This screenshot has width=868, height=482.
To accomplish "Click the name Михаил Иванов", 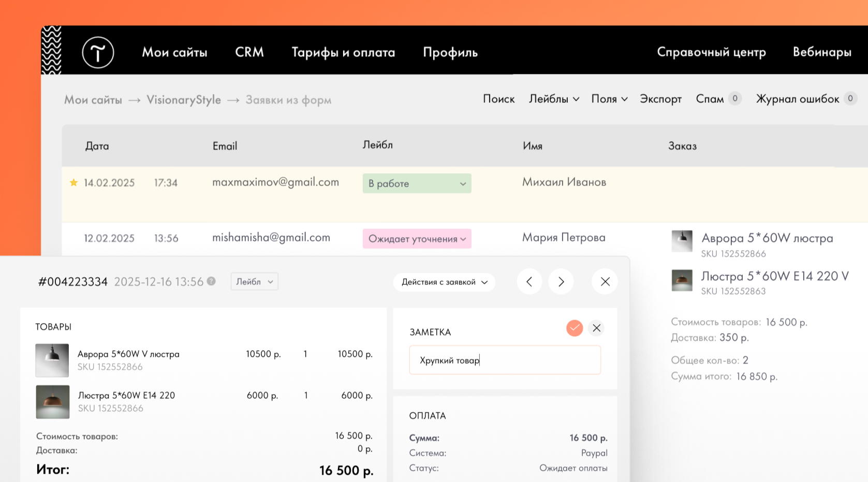I will pos(564,182).
